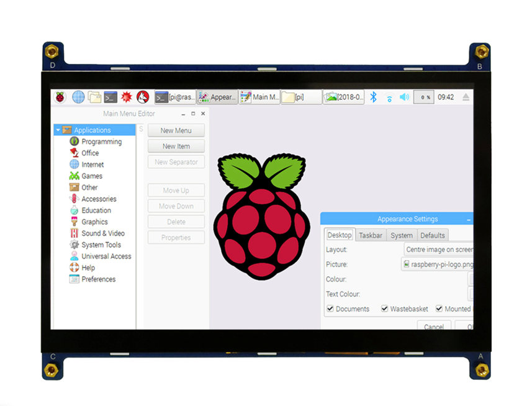The image size is (532, 406).
Task: Open the Mathematica red spiky icon
Action: tap(127, 97)
